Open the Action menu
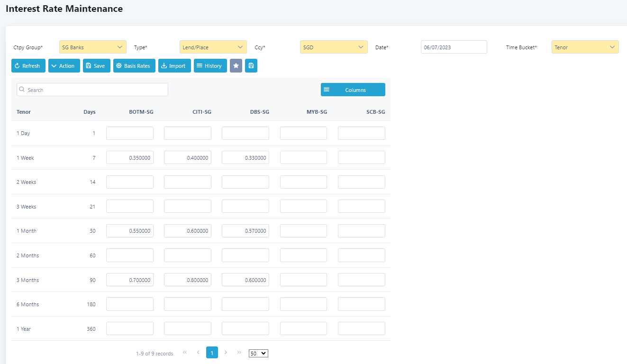627x364 pixels. (x=64, y=66)
